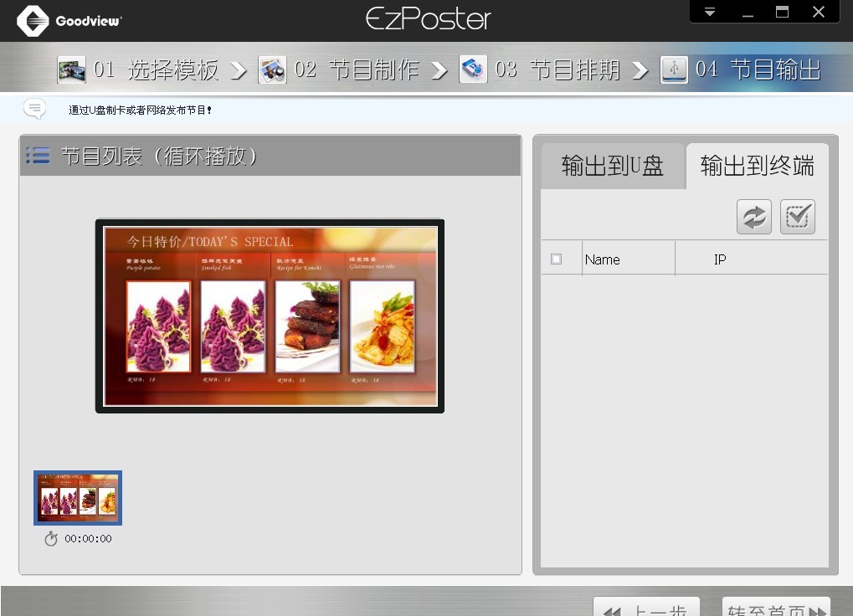
Task: Click the list icon beside 节目列表
Action: [38, 156]
